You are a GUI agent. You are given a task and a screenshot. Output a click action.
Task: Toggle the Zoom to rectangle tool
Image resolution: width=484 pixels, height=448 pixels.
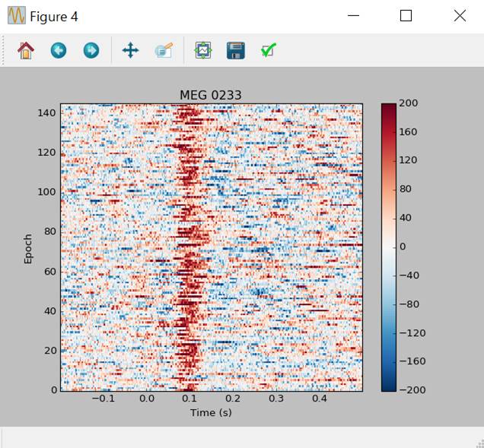click(x=164, y=51)
